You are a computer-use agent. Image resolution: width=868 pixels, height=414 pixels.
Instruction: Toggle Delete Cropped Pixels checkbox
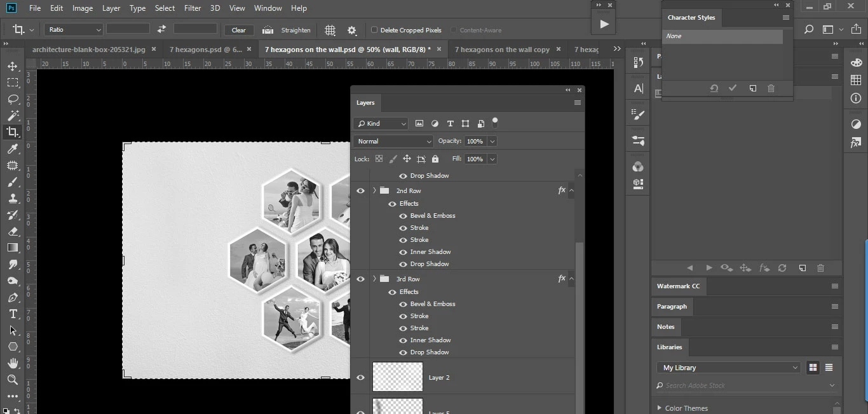pos(374,30)
